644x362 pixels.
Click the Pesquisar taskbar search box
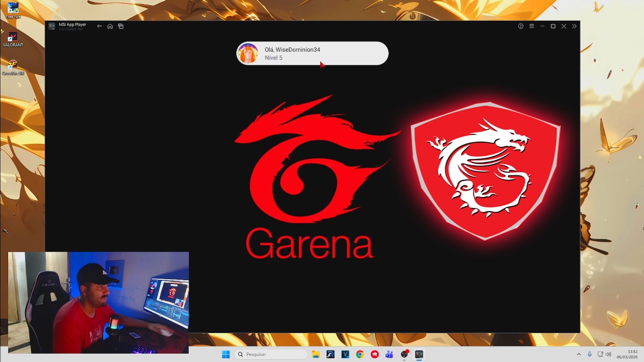271,354
